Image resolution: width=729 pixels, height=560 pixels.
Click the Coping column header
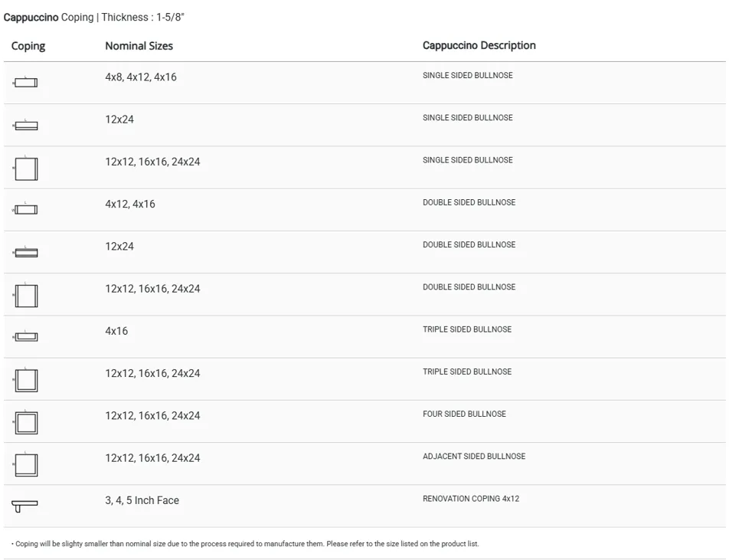tap(28, 46)
